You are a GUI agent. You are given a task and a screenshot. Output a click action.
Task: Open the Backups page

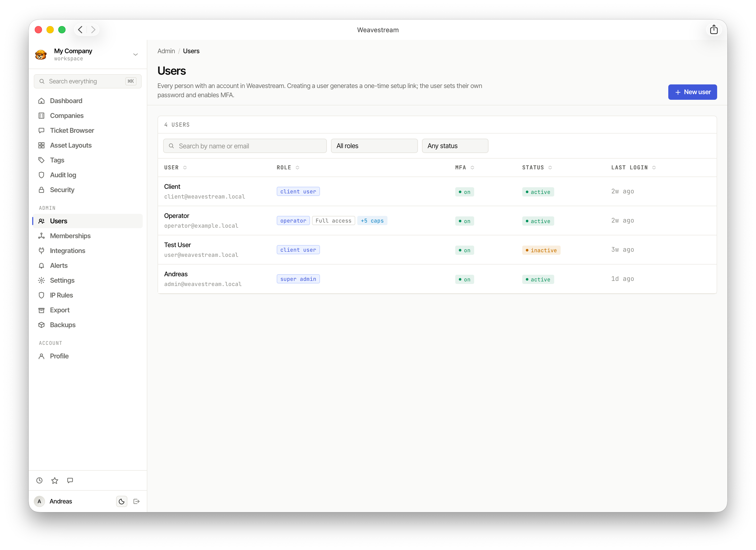[x=63, y=325]
